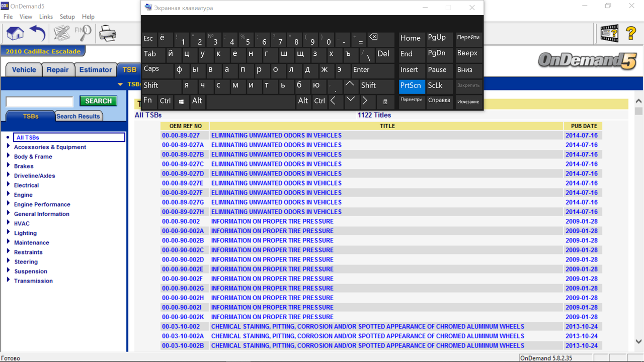Expand Transmission category arrow

coord(8,280)
